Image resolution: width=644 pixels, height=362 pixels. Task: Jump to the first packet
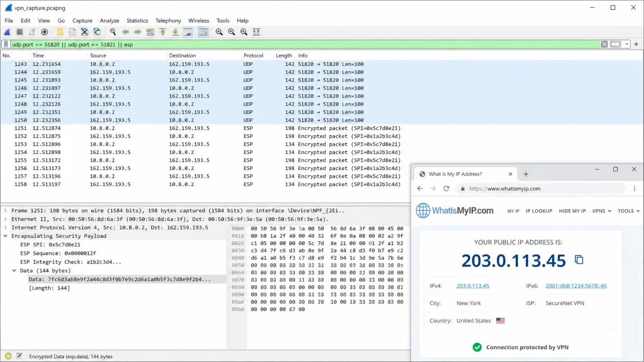pyautogui.click(x=163, y=32)
